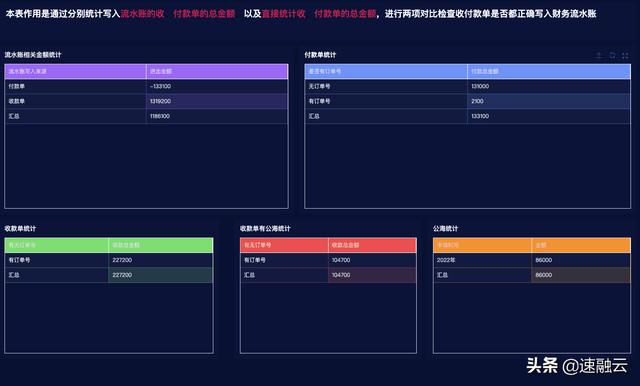The image size is (640, 386).
Task: Select 汇总 row label in 收款单统计 table
Action: 57,275
